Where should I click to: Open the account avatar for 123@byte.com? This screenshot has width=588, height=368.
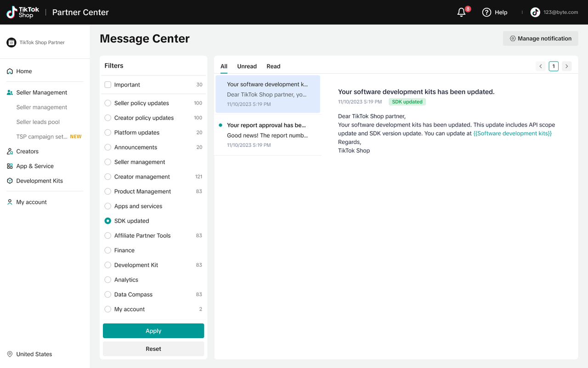(x=535, y=12)
